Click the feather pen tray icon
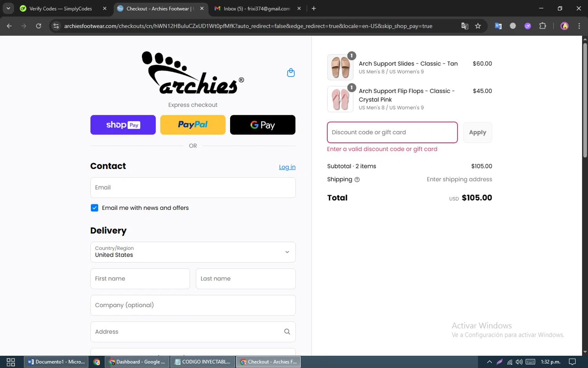Viewport: 588px width, 368px height. coord(499,362)
